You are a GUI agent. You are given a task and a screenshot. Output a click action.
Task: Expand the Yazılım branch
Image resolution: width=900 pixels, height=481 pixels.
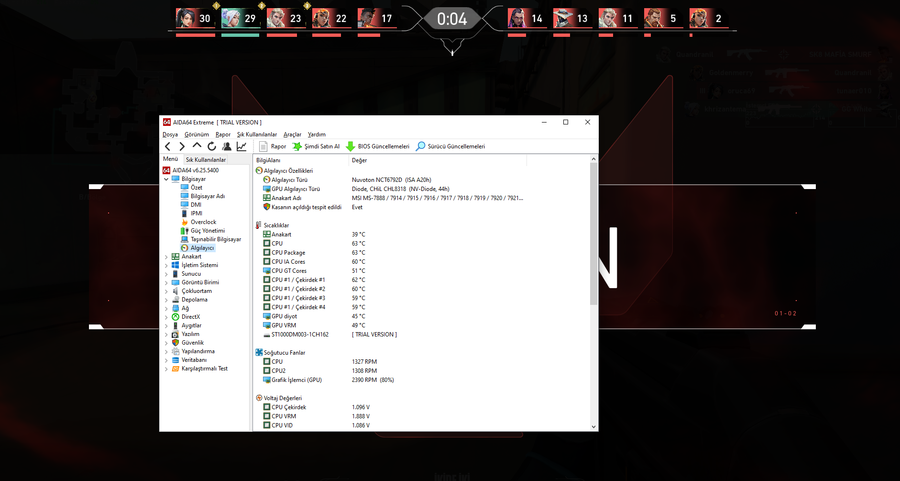pyautogui.click(x=166, y=334)
